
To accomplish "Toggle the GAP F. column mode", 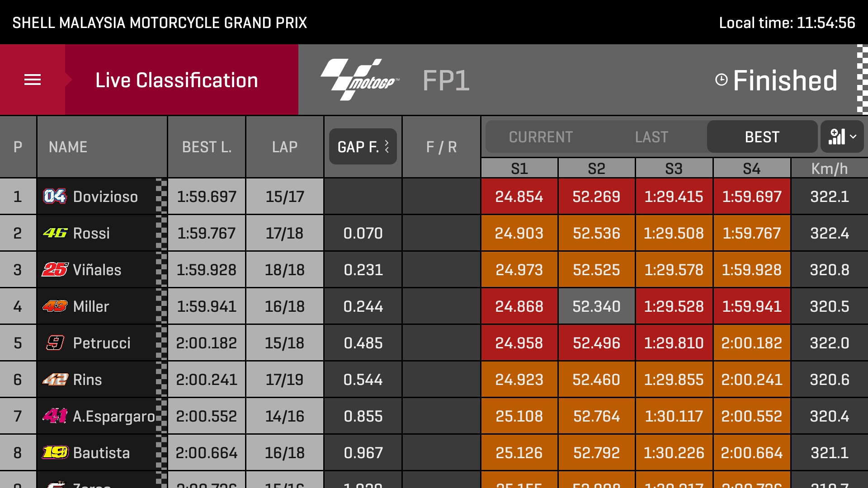I will 363,146.
